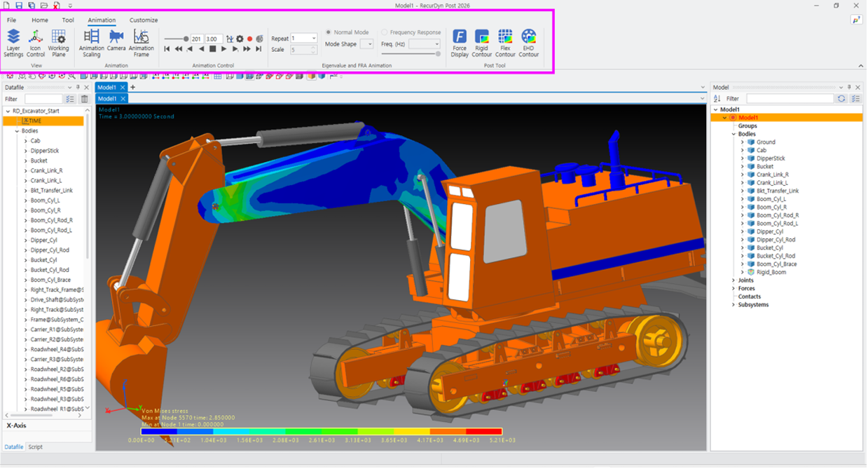
Task: Open the Force Display tool
Action: 460,43
